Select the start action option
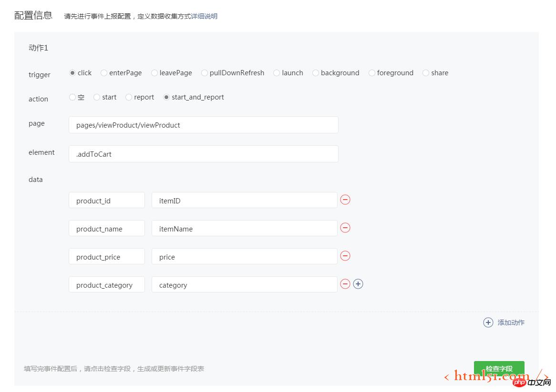Screen dimensions: 556x392 pyautogui.click(x=96, y=97)
